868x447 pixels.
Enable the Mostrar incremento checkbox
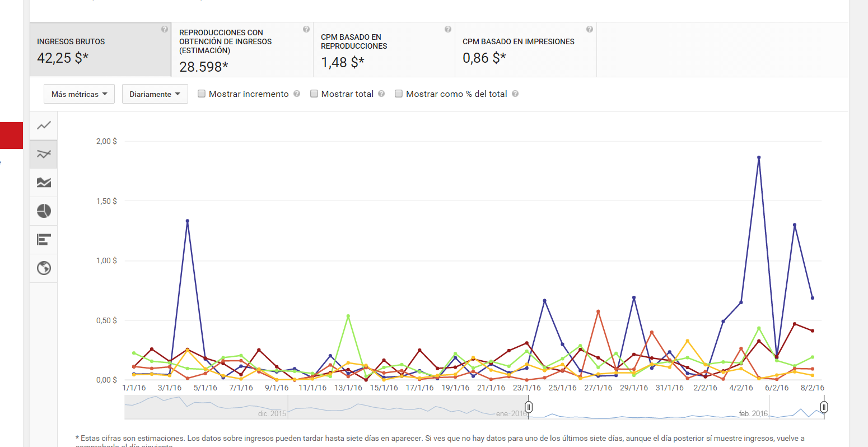(x=202, y=94)
